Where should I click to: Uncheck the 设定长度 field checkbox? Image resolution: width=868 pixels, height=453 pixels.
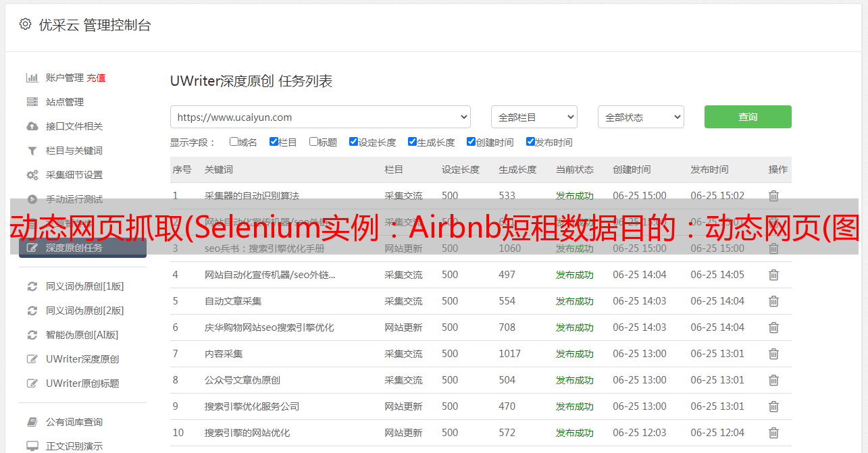point(353,142)
